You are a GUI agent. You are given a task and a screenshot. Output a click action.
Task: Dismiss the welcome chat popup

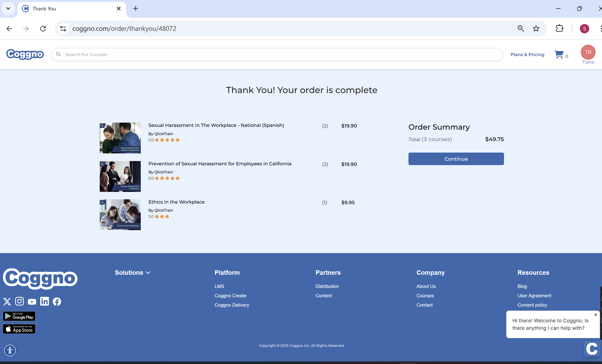595,315
